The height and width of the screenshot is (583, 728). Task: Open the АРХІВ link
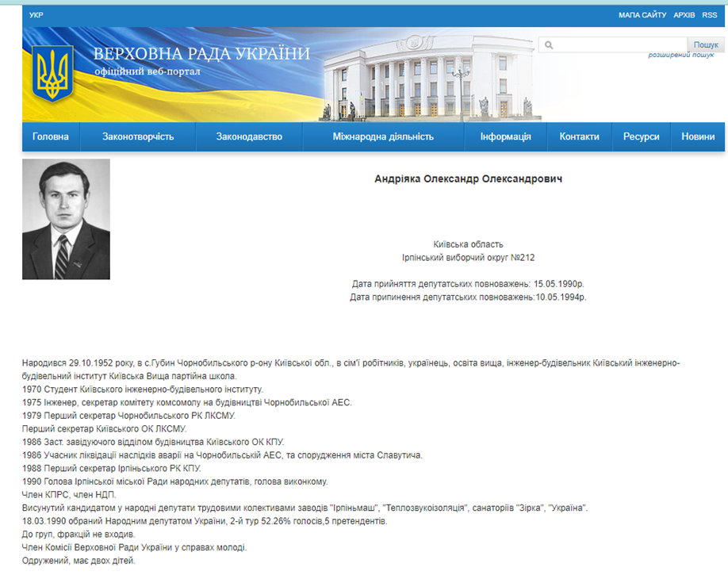click(x=684, y=15)
